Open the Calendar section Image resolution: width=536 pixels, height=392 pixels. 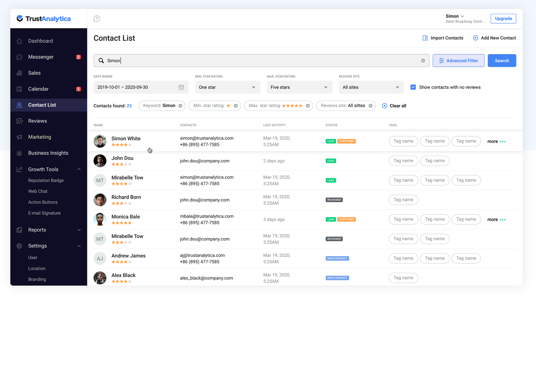[x=38, y=89]
